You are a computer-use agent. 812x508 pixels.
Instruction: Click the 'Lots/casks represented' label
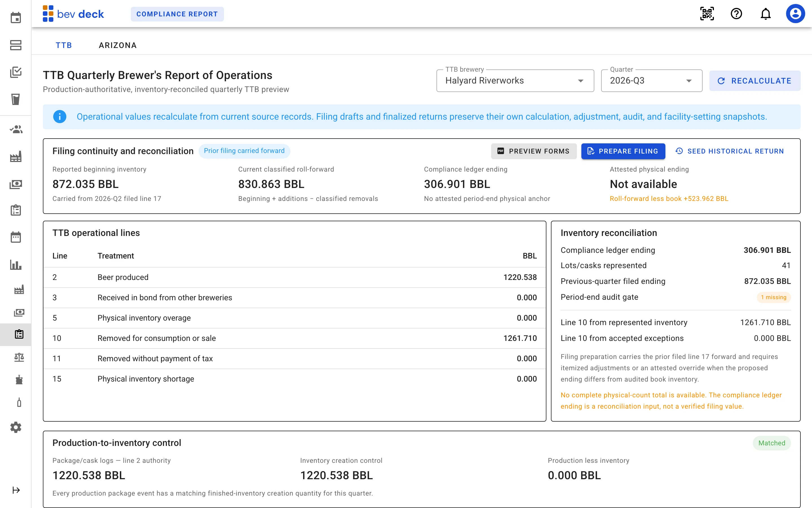[x=603, y=265]
